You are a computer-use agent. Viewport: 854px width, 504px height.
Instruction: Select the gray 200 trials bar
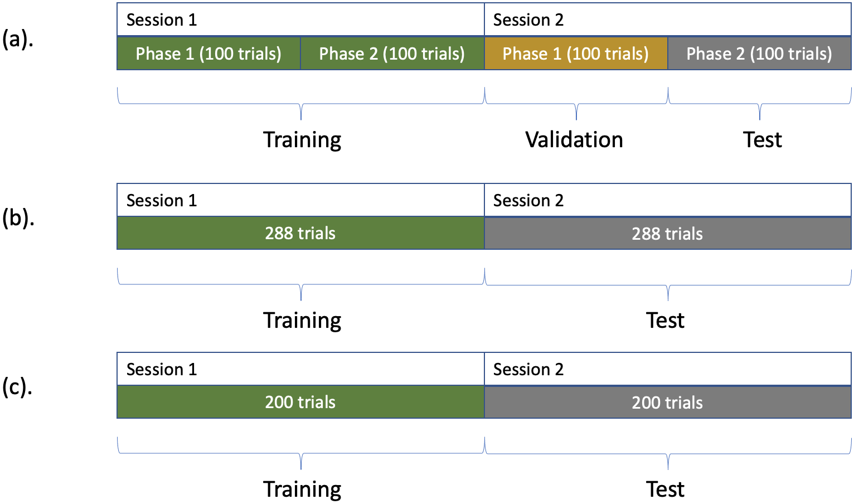(667, 402)
